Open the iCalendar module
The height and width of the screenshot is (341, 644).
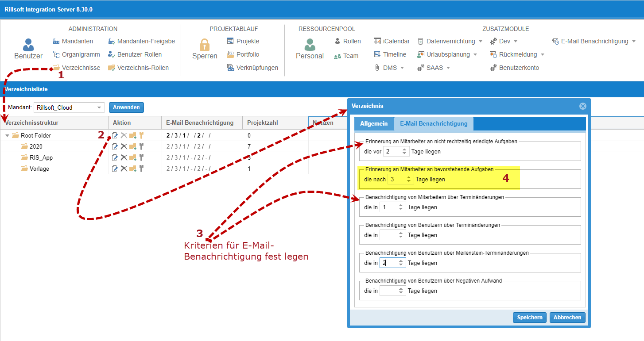392,41
